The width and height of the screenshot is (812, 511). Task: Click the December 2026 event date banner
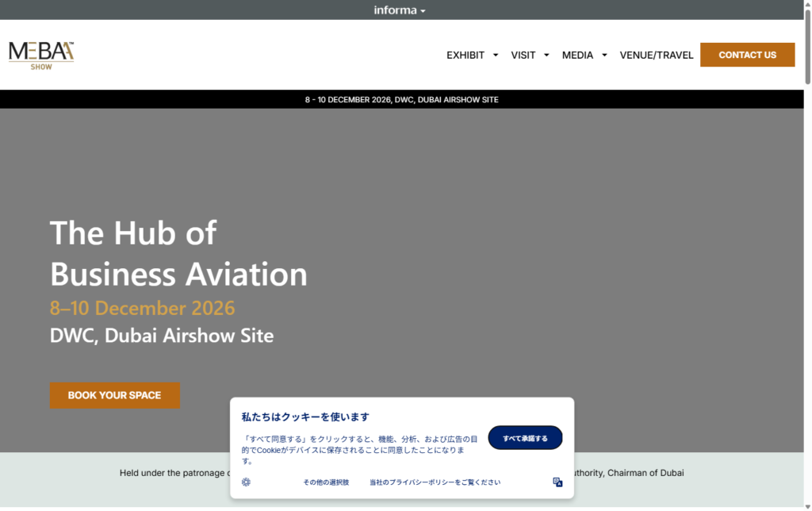[x=402, y=99]
